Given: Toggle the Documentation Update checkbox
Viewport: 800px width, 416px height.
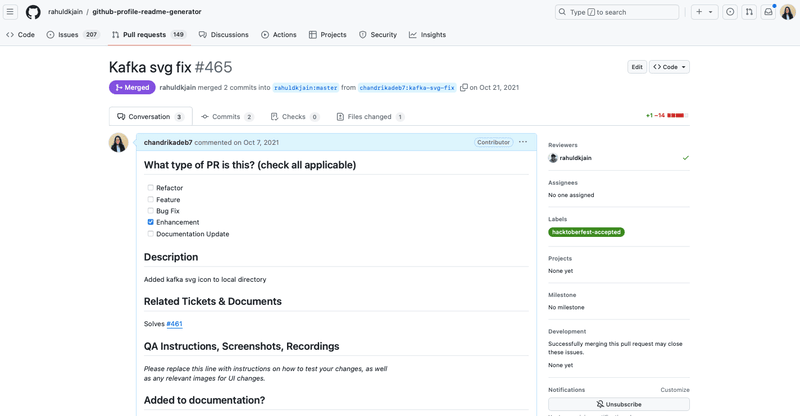Looking at the screenshot, I should click(151, 234).
